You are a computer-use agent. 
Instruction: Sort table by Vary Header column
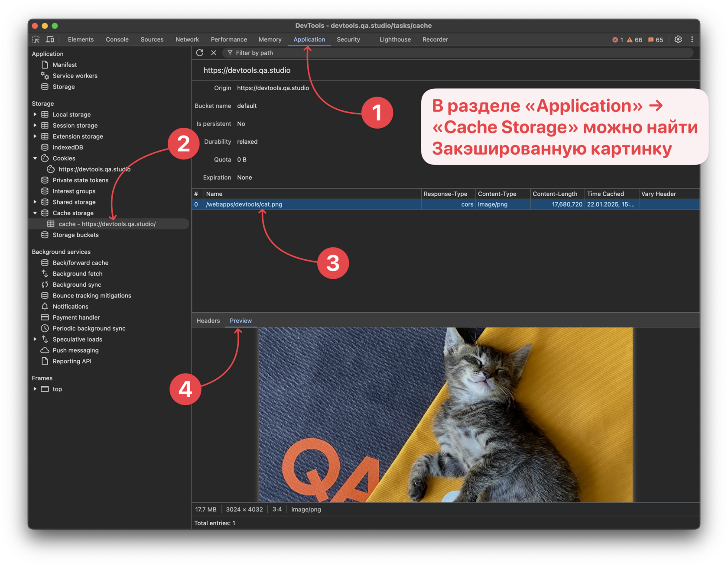[x=669, y=194]
